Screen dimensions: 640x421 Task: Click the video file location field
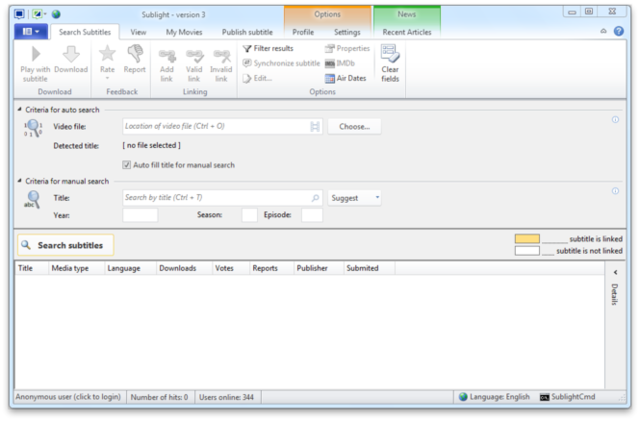222,127
